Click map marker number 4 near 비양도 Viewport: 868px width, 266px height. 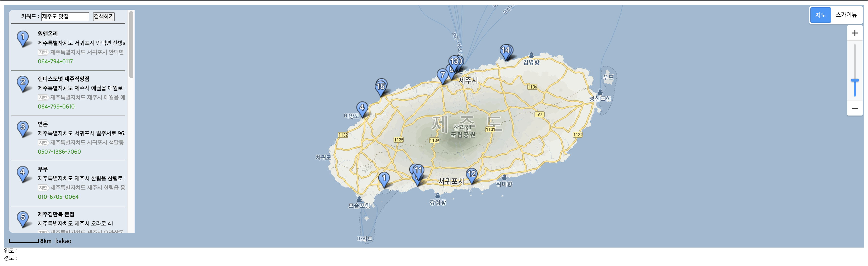coord(362,108)
